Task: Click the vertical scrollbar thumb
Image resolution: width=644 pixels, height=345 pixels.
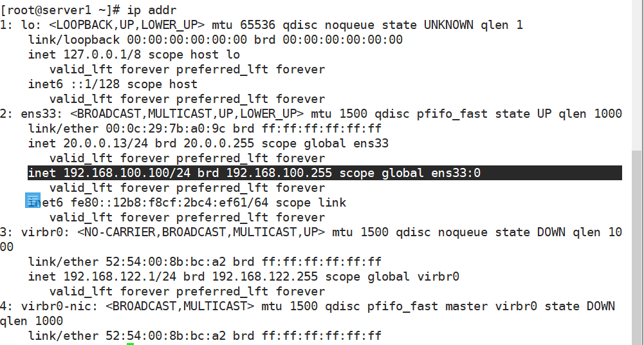Action: (637, 247)
